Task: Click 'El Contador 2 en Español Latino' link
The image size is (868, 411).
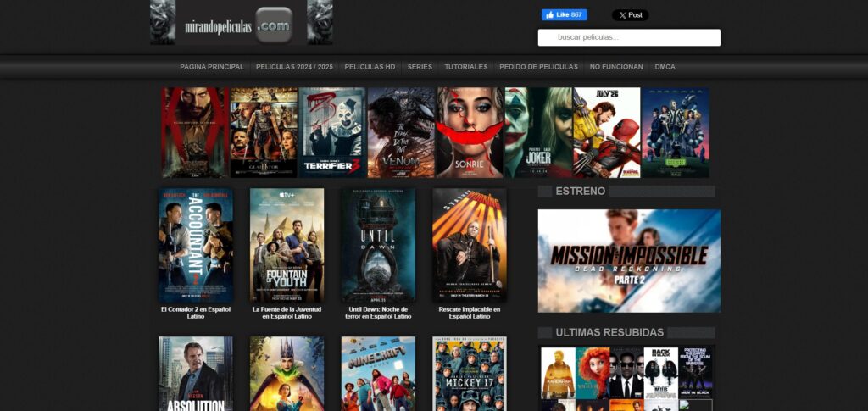Action: click(196, 313)
